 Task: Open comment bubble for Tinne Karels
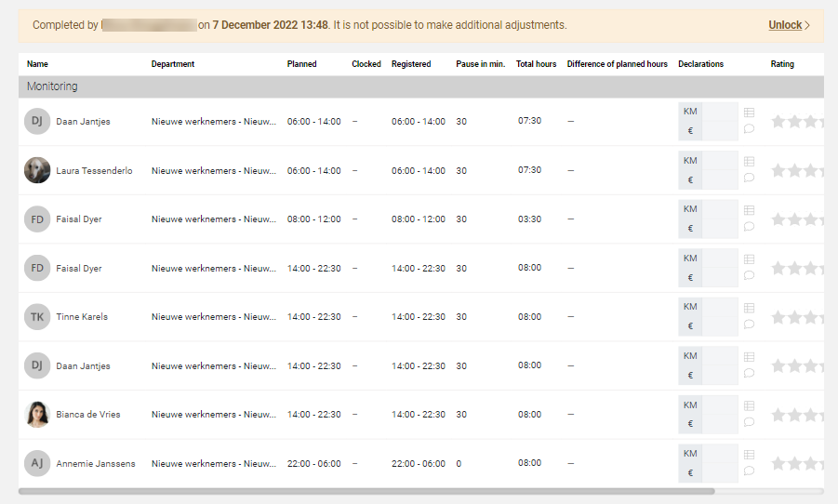(x=750, y=324)
